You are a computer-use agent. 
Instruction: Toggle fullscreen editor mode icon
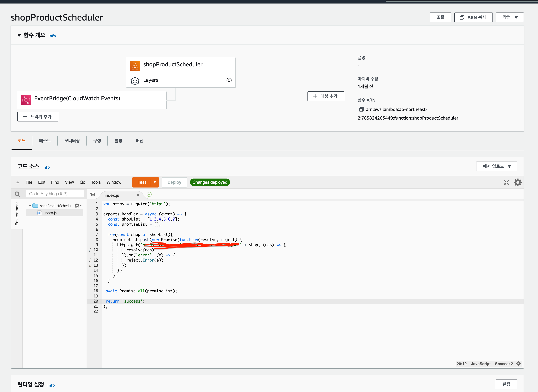506,182
